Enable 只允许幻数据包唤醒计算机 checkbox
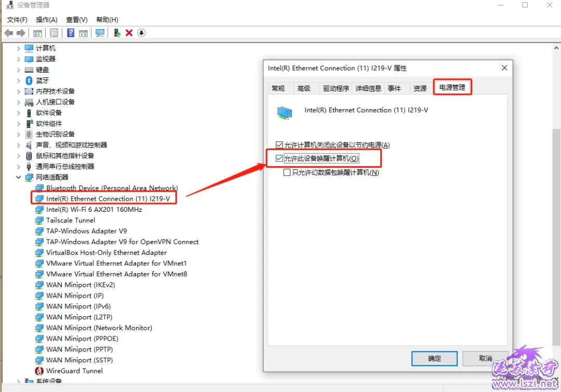 tap(287, 172)
